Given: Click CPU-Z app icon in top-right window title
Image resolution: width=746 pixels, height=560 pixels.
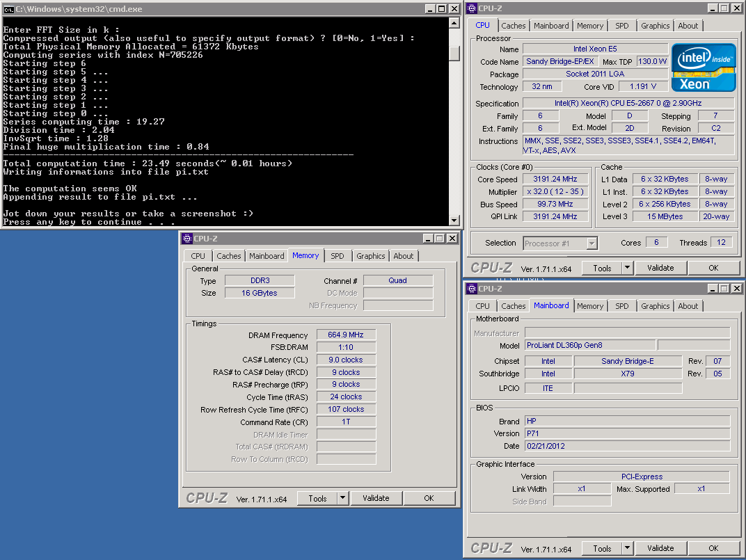Looking at the screenshot, I should [x=472, y=8].
